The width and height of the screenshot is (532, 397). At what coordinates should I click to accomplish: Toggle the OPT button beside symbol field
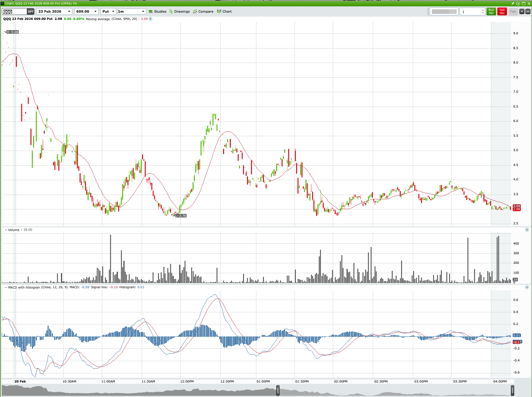tap(30, 11)
